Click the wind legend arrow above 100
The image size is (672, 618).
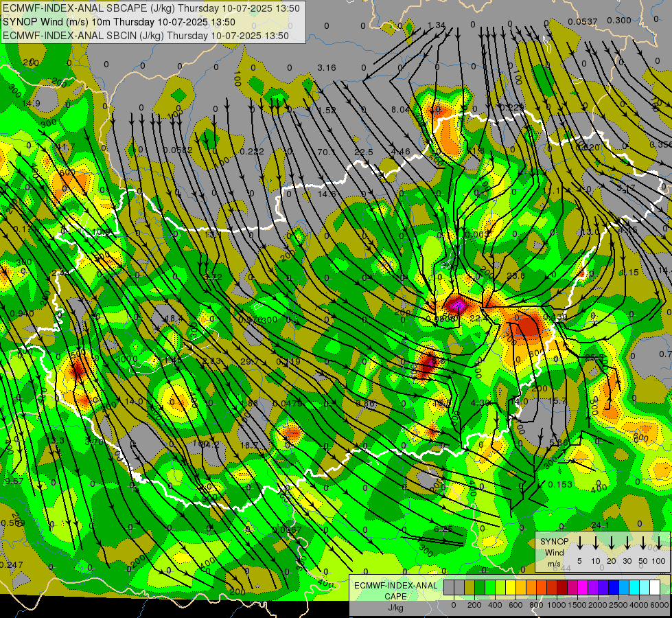click(x=659, y=543)
